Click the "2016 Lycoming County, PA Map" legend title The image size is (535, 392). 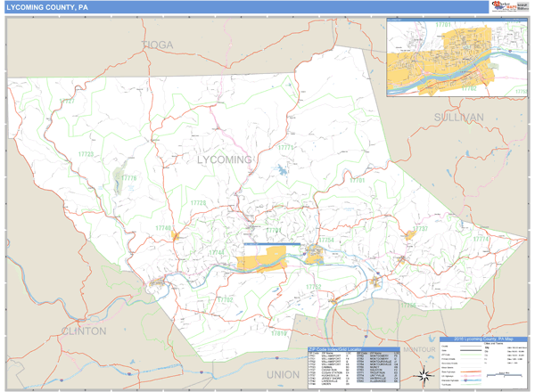pyautogui.click(x=483, y=339)
